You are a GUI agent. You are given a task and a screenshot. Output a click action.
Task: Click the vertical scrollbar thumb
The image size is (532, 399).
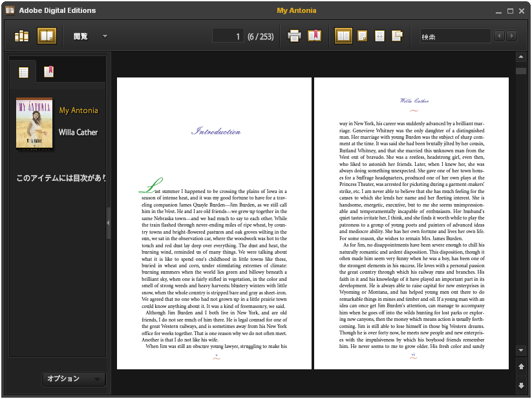tap(521, 71)
